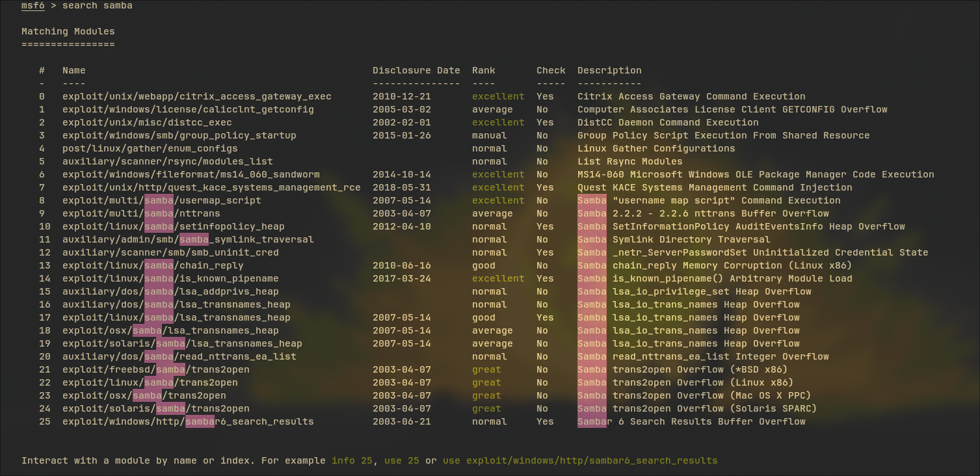
Task: Select module name exploit/windows/license/calicclnt_getconfig
Action: pos(188,109)
